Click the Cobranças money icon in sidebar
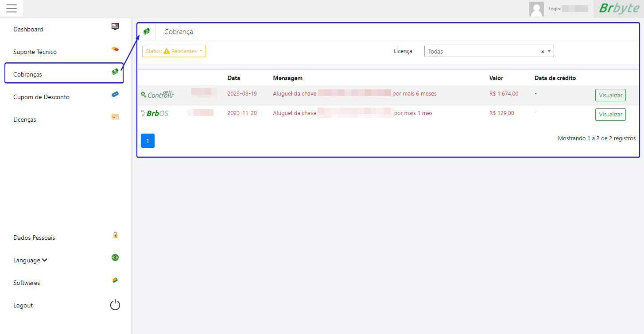 click(115, 72)
